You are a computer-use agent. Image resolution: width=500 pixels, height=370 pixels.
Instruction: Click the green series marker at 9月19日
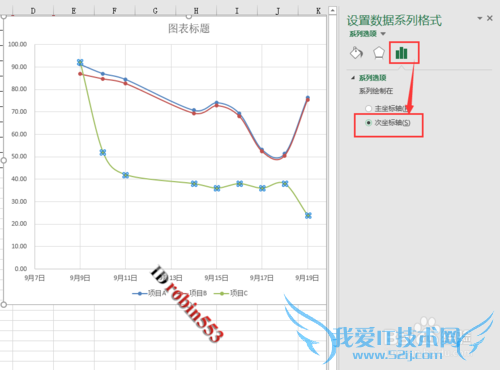pyautogui.click(x=308, y=216)
